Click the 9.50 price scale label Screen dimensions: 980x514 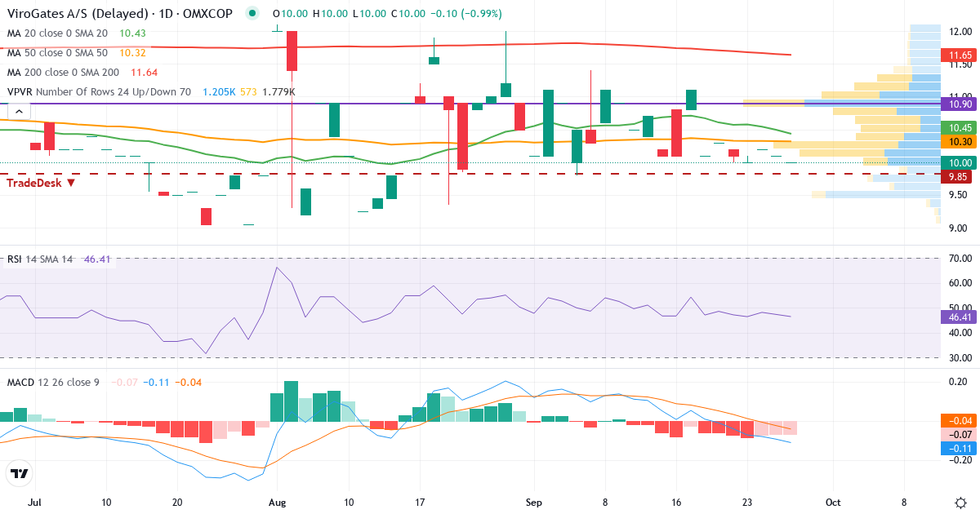pyautogui.click(x=960, y=194)
